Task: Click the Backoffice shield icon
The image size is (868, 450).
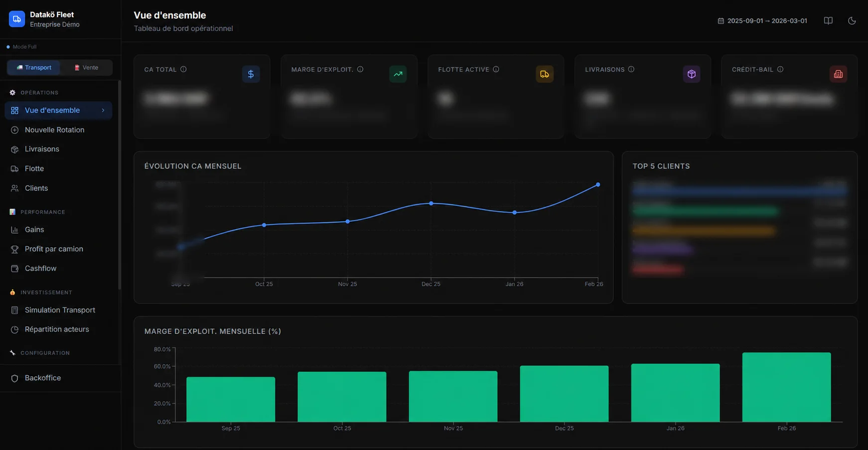Action: point(14,378)
